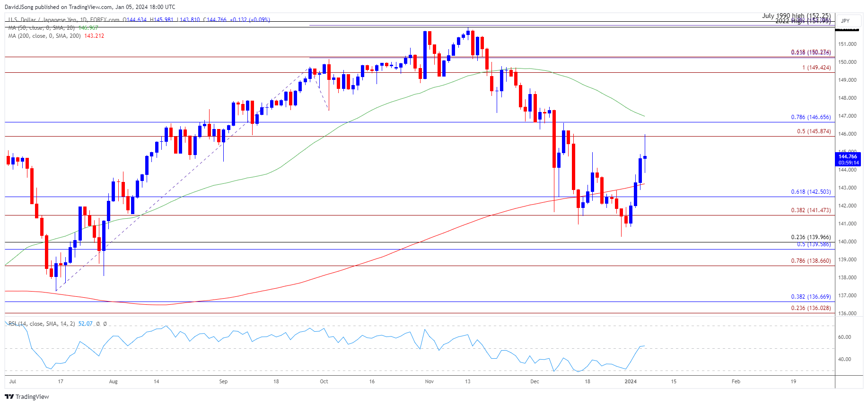
Task: Click the Fibonacci label 0.786 (138.660)
Action: pos(811,261)
